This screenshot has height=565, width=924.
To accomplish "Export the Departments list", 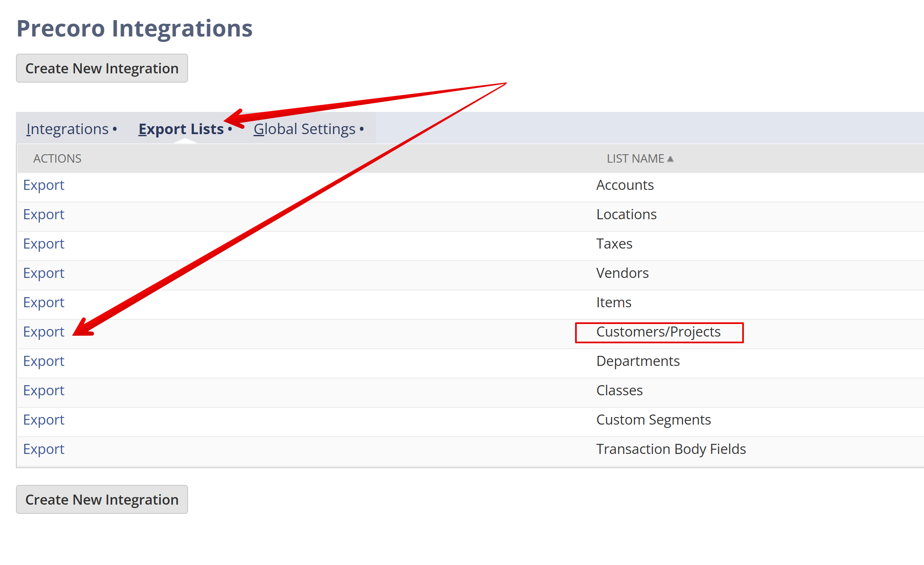I will [x=44, y=361].
